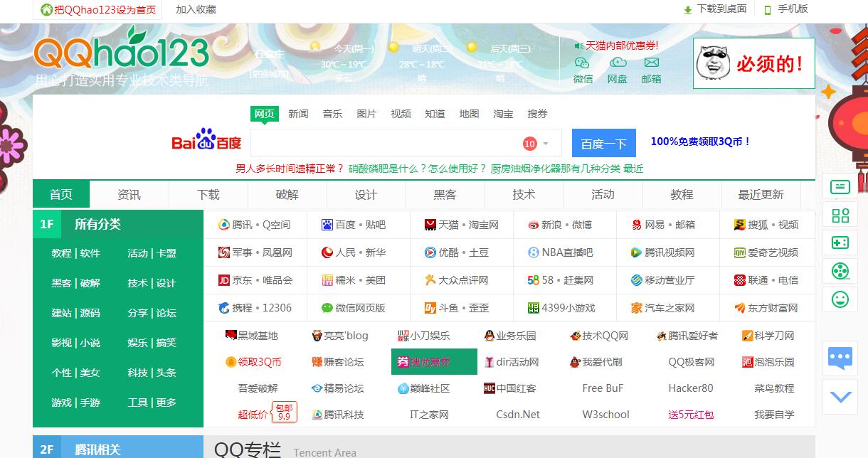Click 加入收藏 link in top bar
868x458 pixels.
click(x=196, y=10)
